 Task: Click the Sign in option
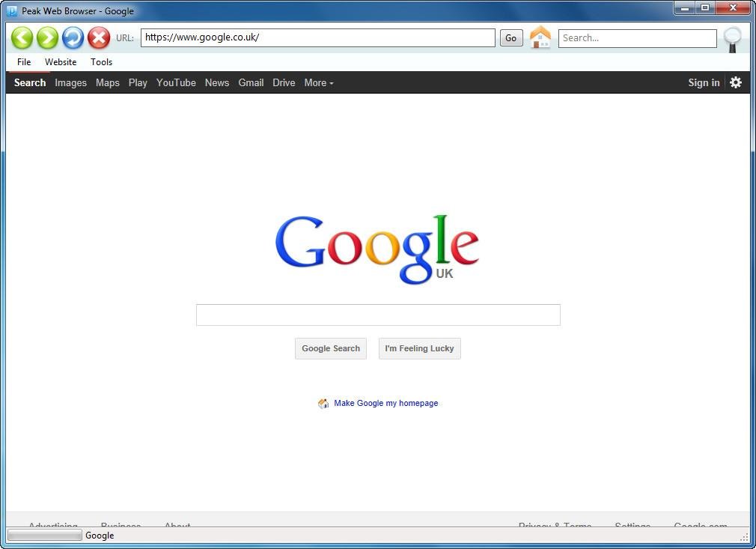click(x=703, y=82)
